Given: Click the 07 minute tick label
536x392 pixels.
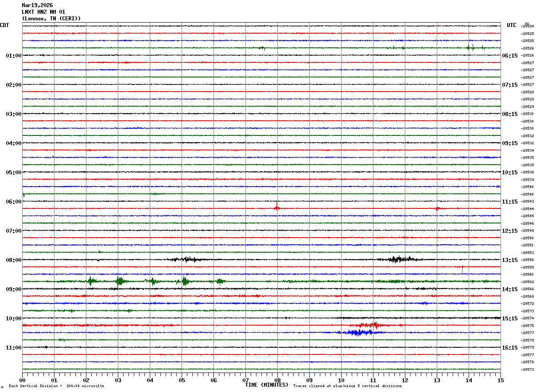Looking at the screenshot, I should pos(245,380).
